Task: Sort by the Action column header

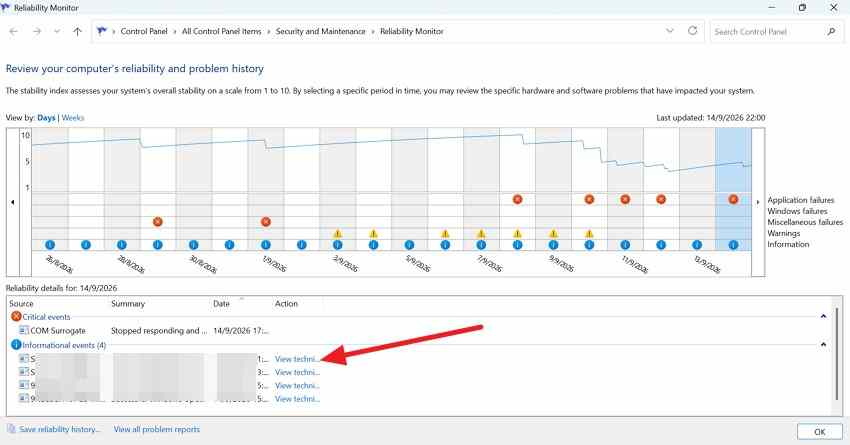Action: click(286, 304)
